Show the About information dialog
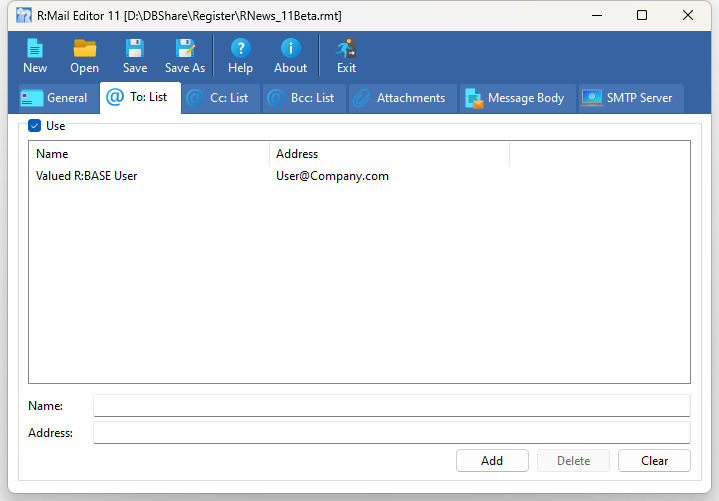 coord(290,56)
